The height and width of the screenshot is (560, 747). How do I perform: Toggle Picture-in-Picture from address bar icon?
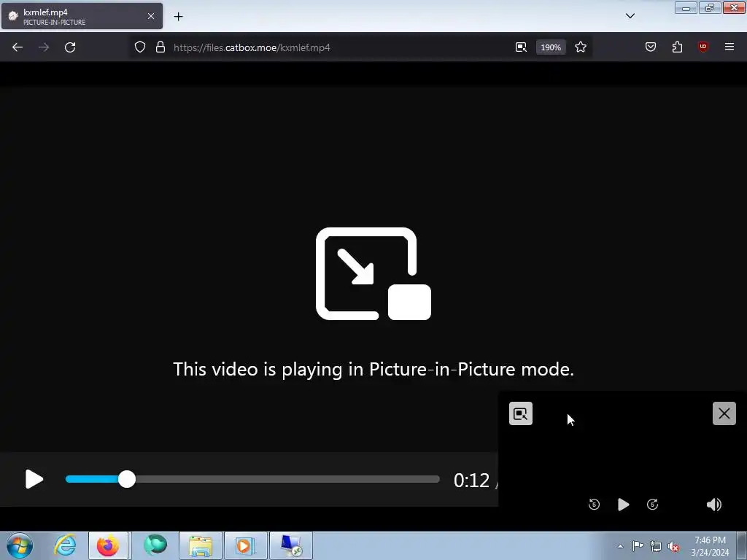pos(521,47)
